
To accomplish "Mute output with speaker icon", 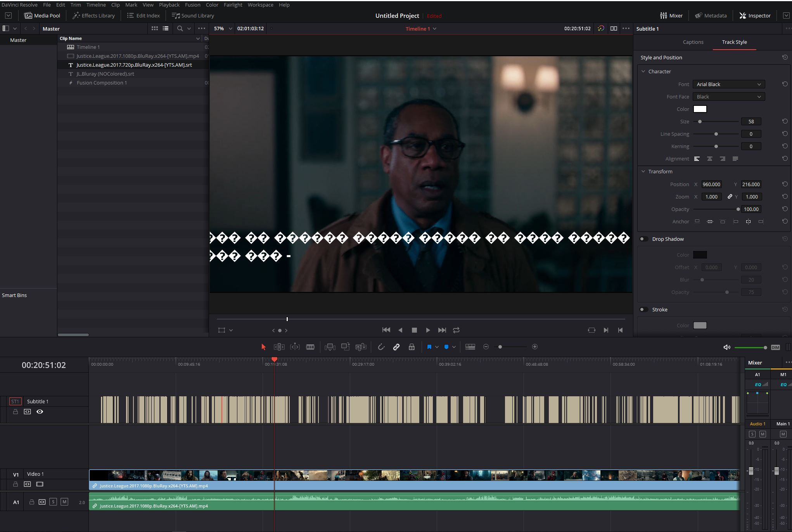I will coord(727,347).
